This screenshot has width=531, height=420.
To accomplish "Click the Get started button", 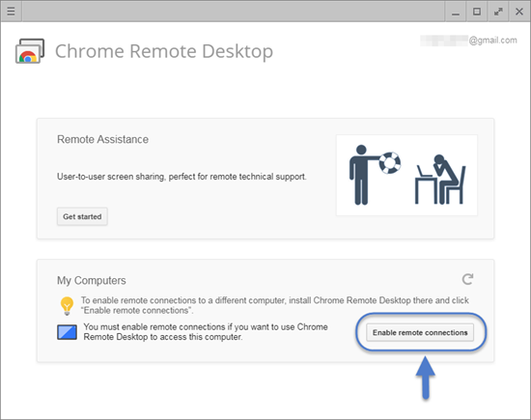I will 82,216.
